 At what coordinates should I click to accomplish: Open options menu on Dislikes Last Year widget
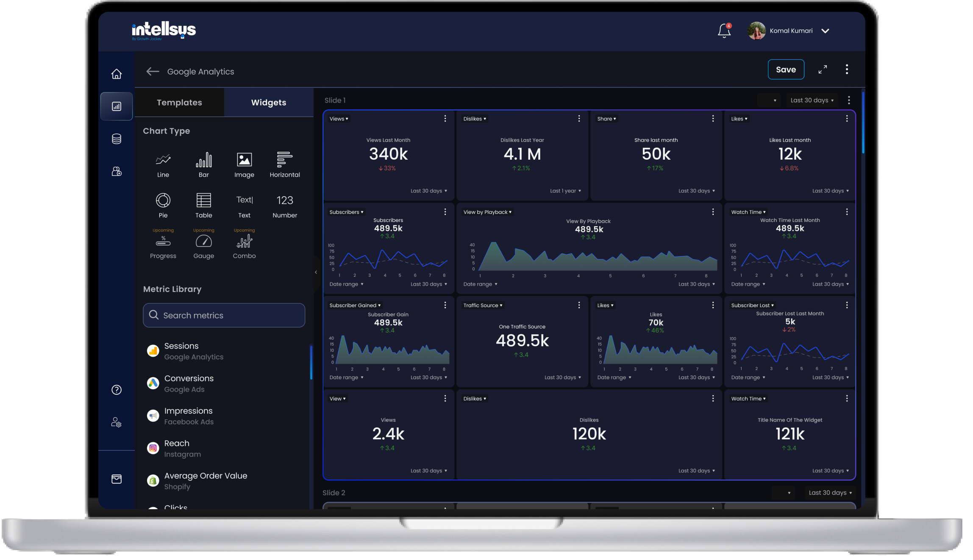point(579,119)
